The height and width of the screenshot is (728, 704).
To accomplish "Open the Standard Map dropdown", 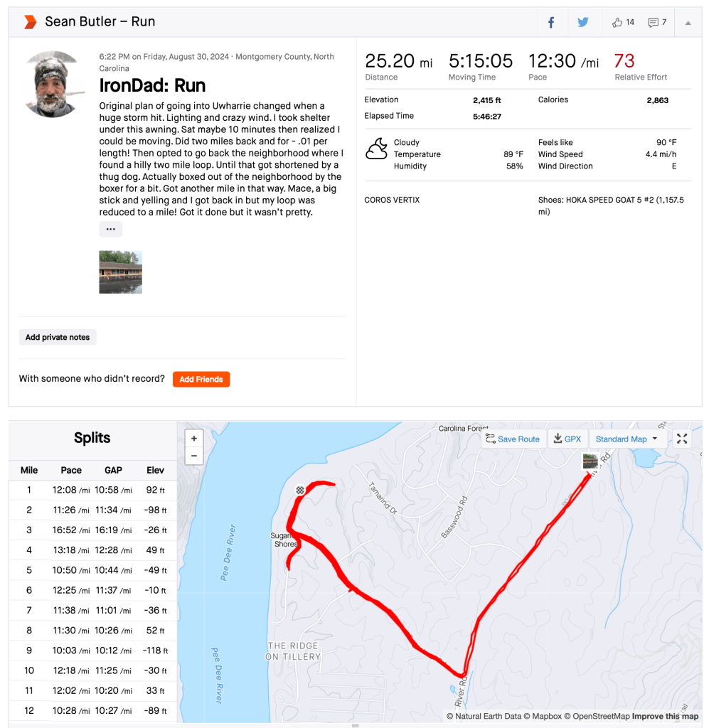I will pos(626,439).
